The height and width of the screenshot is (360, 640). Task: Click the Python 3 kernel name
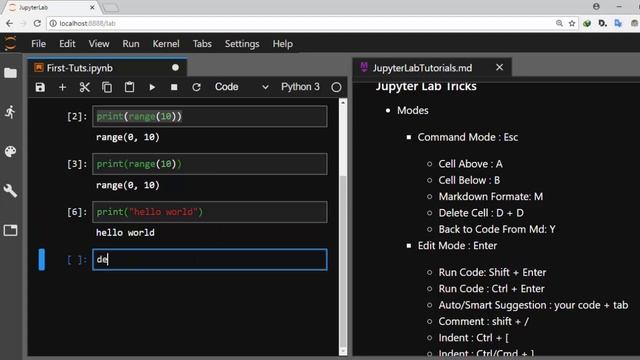[300, 87]
